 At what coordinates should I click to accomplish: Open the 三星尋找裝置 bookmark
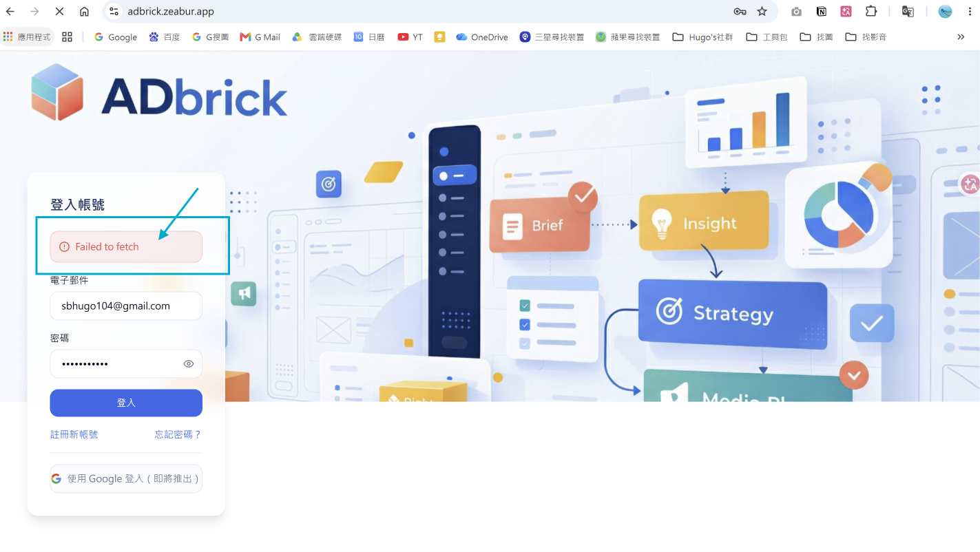tap(552, 37)
